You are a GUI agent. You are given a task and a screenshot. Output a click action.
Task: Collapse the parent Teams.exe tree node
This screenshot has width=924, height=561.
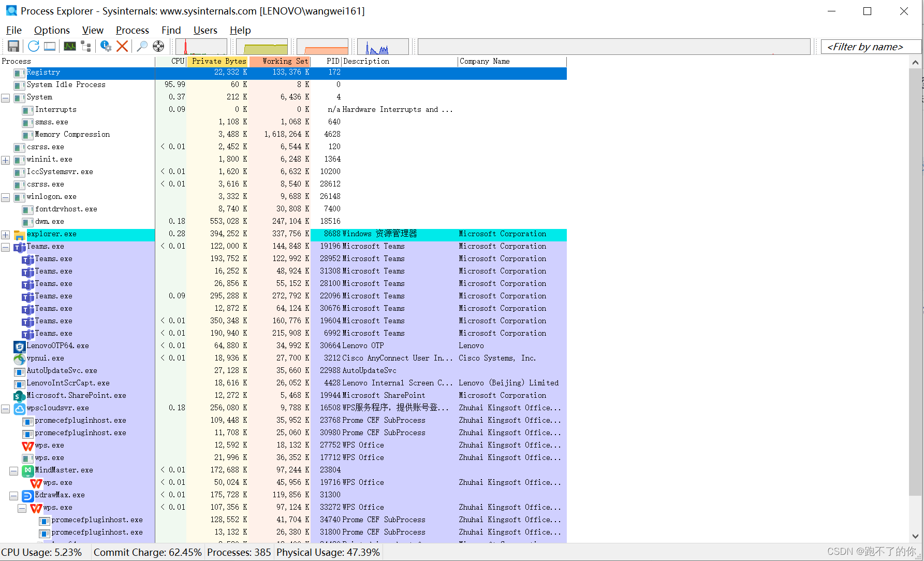6,247
